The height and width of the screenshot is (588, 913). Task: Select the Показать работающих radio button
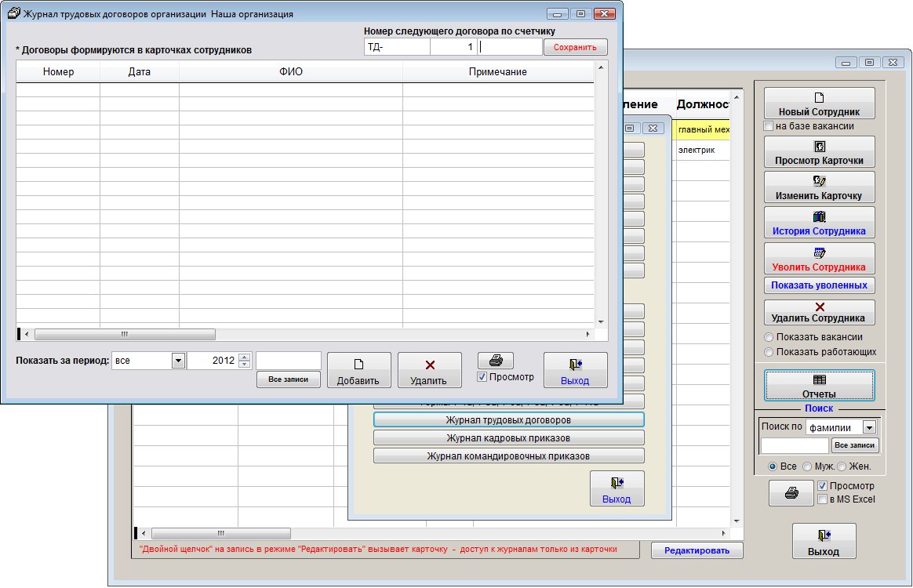(769, 352)
